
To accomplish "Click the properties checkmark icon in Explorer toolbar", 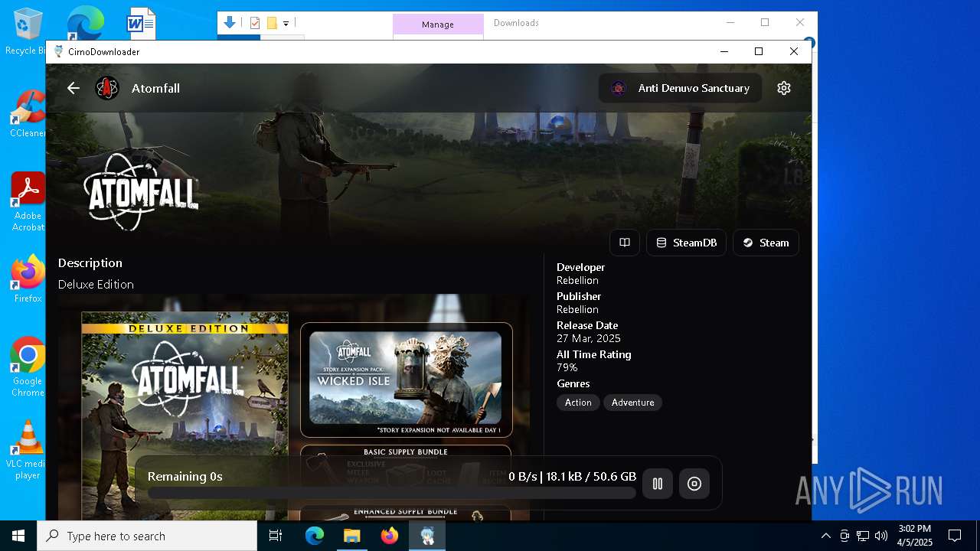I will point(255,23).
